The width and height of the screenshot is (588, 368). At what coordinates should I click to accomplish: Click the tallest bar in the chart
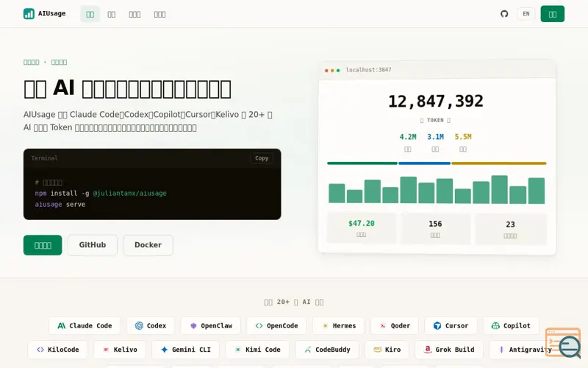[500, 190]
